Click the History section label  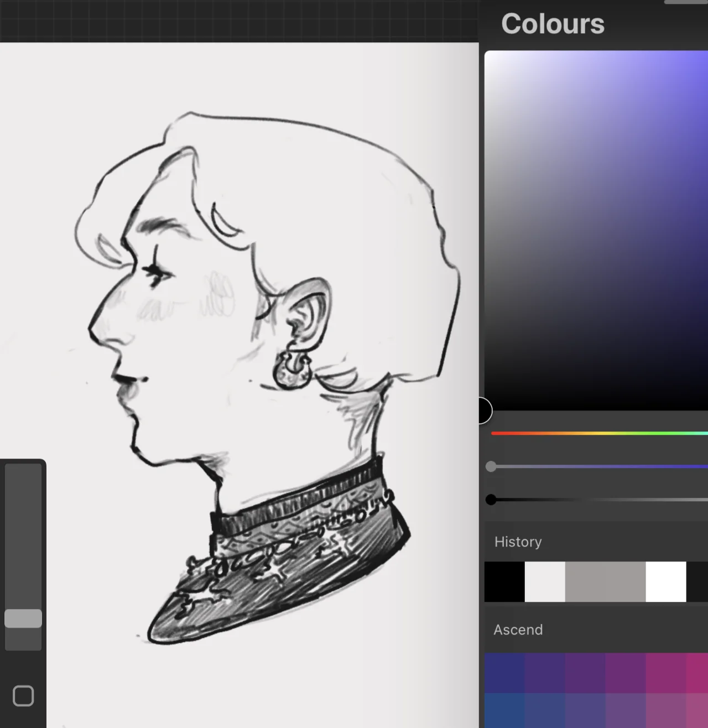coord(518,542)
